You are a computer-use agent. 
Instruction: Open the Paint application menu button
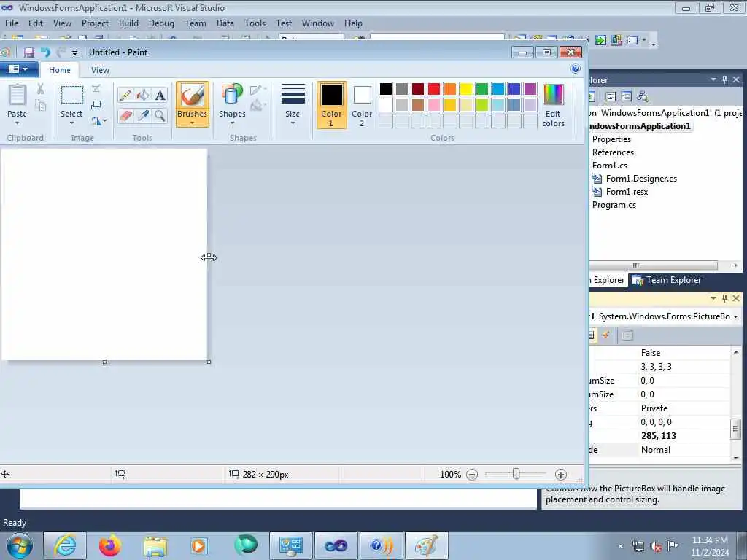pyautogui.click(x=18, y=69)
